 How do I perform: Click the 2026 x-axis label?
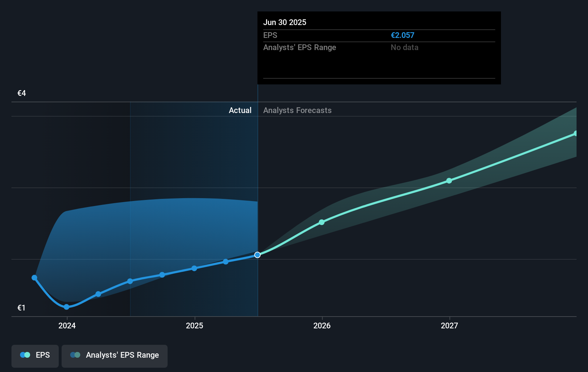click(322, 325)
